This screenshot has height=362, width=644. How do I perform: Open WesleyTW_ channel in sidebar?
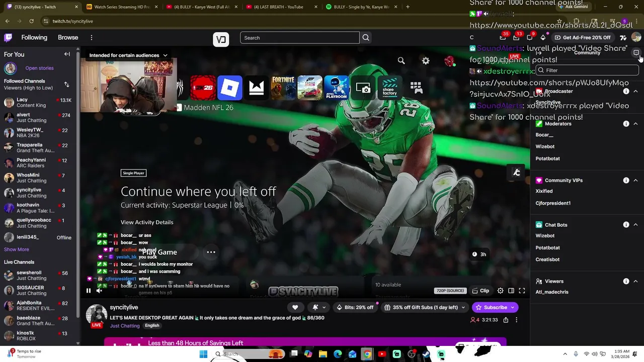click(38, 133)
